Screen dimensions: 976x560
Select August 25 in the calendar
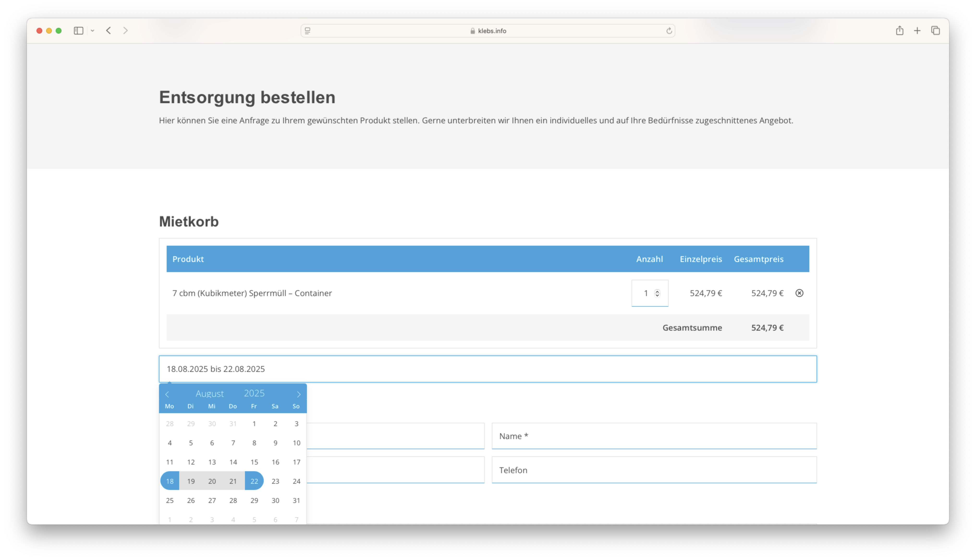(x=170, y=500)
